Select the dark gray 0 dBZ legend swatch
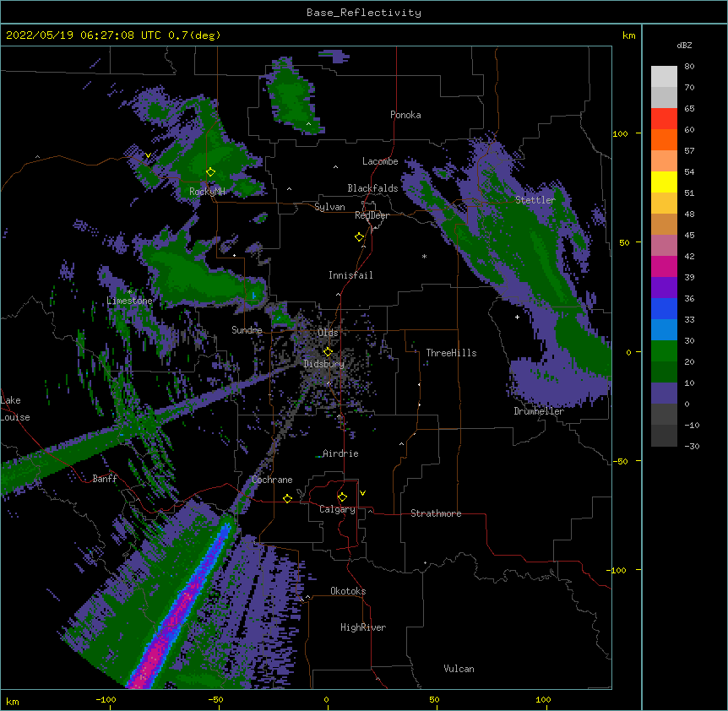This screenshot has height=711, width=728. click(x=664, y=415)
